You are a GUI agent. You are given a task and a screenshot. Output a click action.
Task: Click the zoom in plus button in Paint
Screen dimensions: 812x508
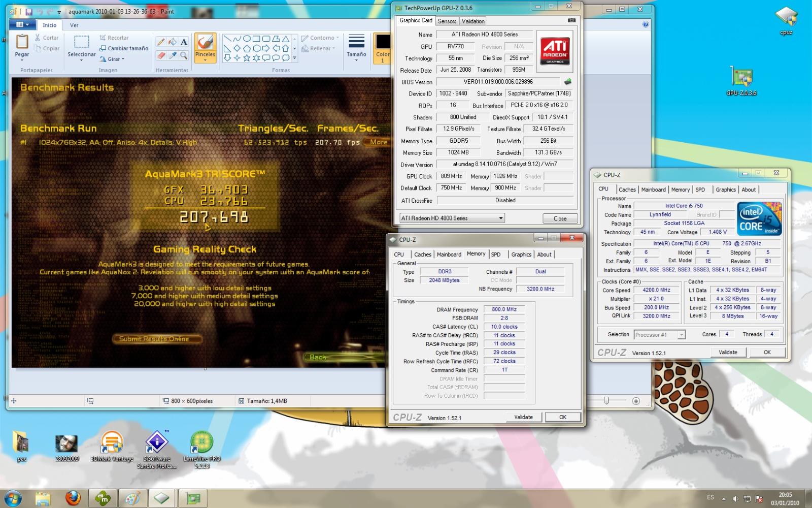[636, 401]
